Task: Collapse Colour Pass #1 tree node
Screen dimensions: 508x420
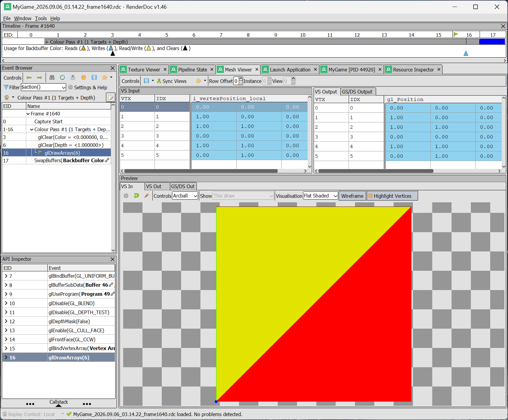Action: pyautogui.click(x=32, y=129)
